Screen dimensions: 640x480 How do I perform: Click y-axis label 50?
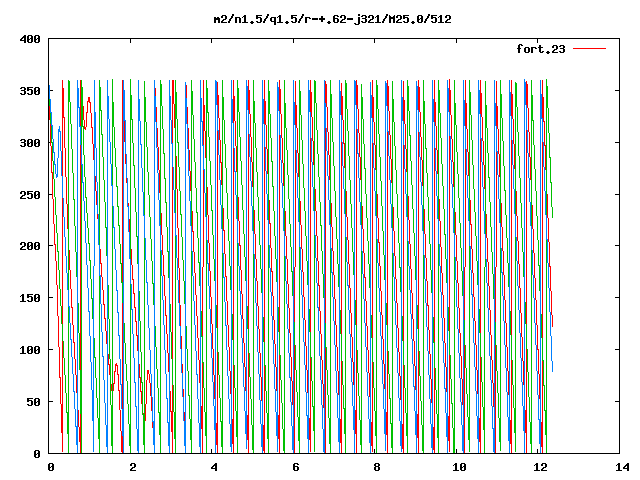coord(33,402)
